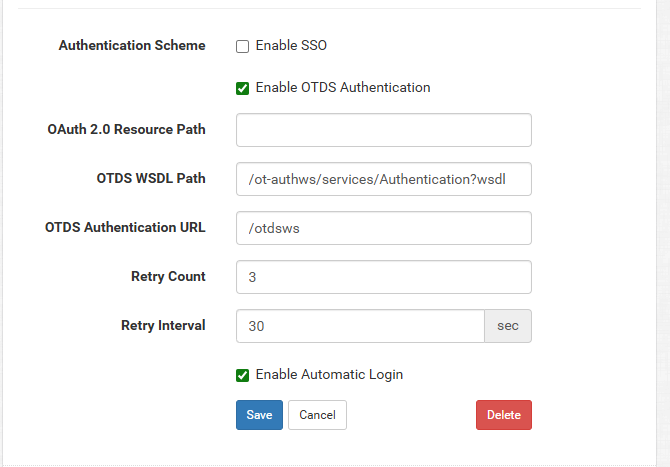The height and width of the screenshot is (467, 670).
Task: Click the OTDS Authentication URL label
Action: [x=125, y=228]
